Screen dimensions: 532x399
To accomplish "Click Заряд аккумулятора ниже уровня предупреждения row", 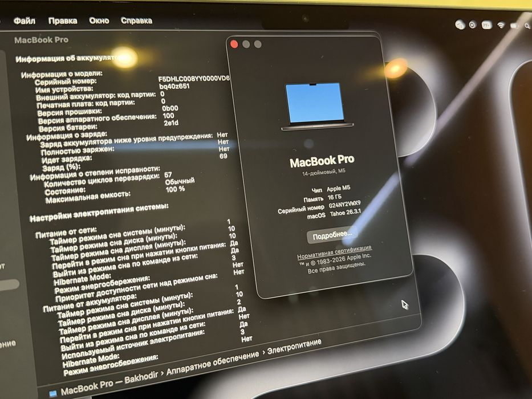I will click(127, 140).
